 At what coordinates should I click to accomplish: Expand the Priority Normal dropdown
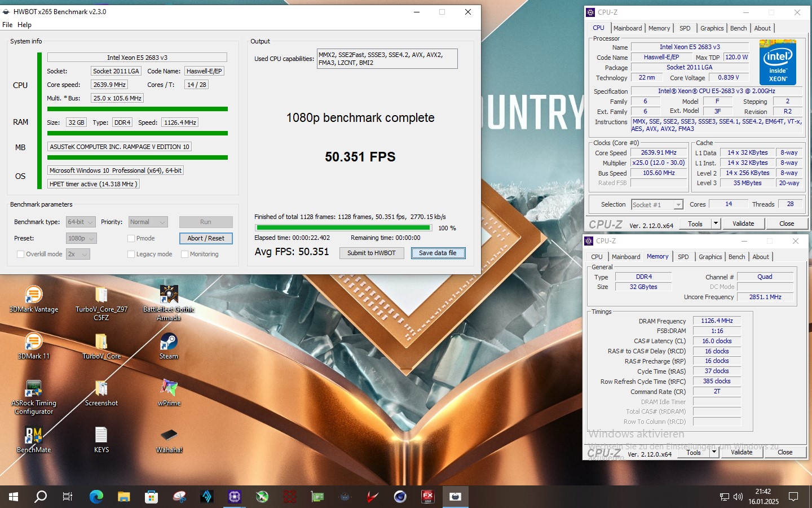pos(148,222)
